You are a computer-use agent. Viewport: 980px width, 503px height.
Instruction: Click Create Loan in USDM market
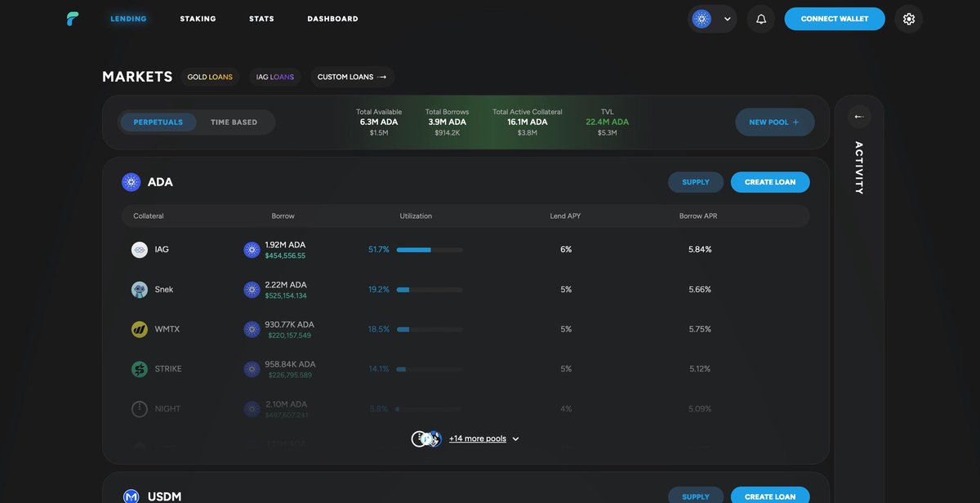tap(770, 496)
